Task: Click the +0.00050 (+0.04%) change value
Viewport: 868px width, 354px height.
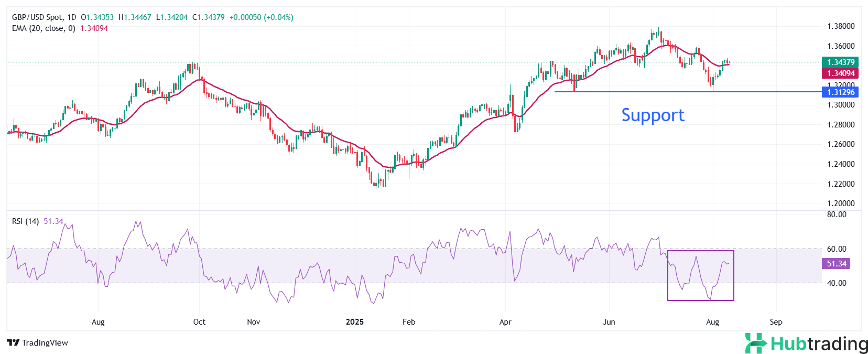Action: 262,17
